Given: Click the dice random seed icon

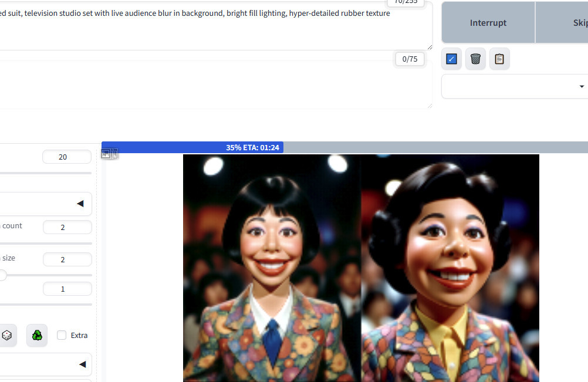Looking at the screenshot, I should [x=7, y=335].
